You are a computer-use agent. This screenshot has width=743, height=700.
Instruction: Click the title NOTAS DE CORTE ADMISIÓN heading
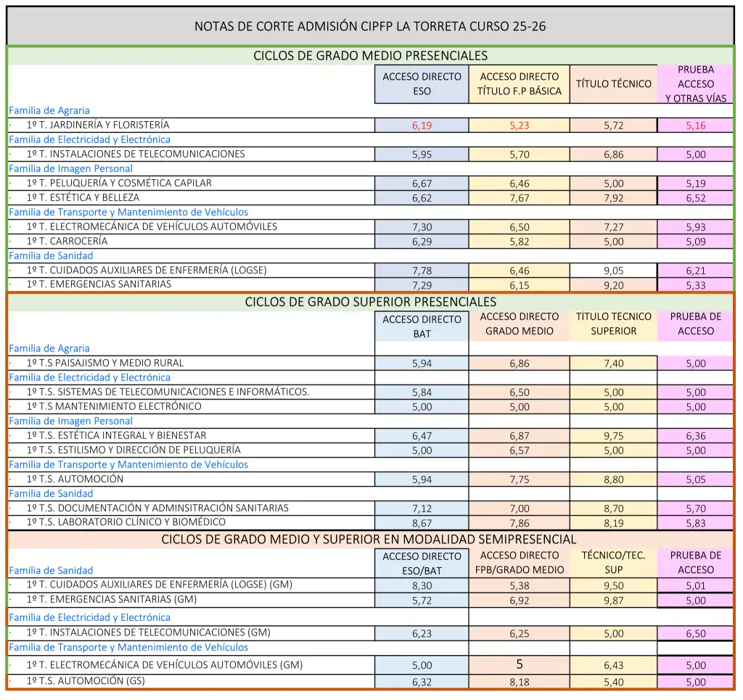pos(370,27)
